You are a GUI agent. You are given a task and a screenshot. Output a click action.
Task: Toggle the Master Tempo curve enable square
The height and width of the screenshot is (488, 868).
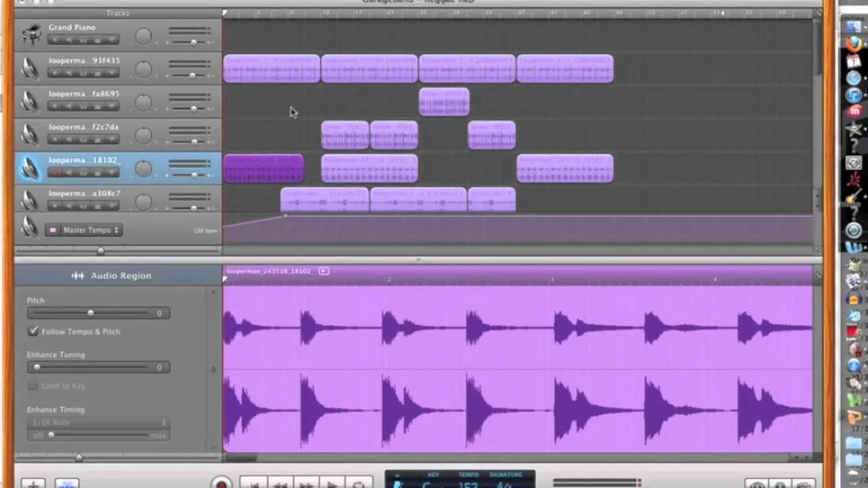[53, 230]
